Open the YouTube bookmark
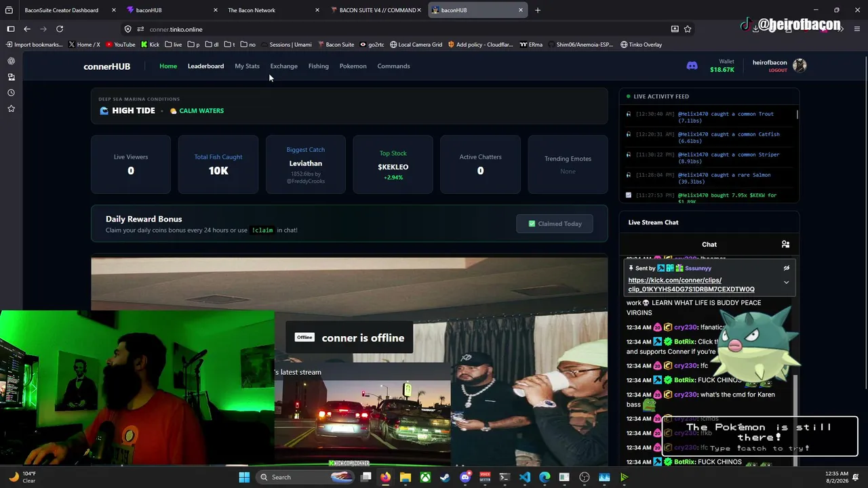 (x=120, y=45)
